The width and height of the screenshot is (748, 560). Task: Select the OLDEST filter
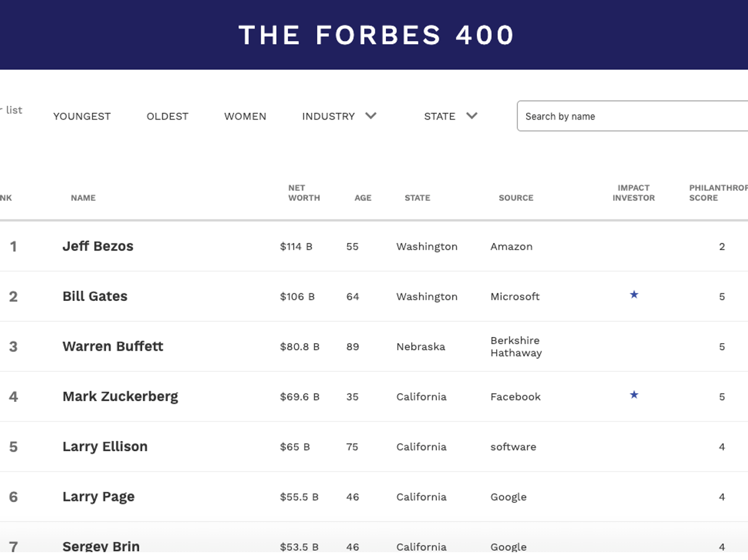click(167, 116)
